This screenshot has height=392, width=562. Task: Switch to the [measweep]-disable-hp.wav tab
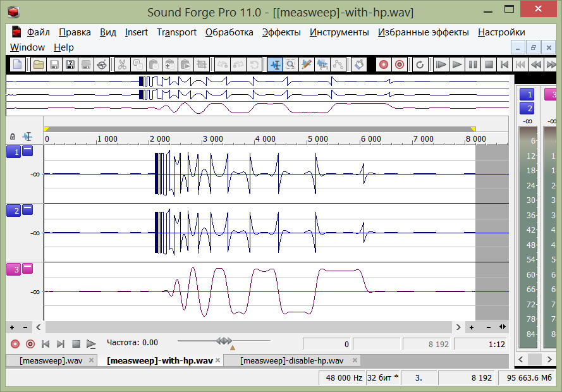[x=292, y=360]
